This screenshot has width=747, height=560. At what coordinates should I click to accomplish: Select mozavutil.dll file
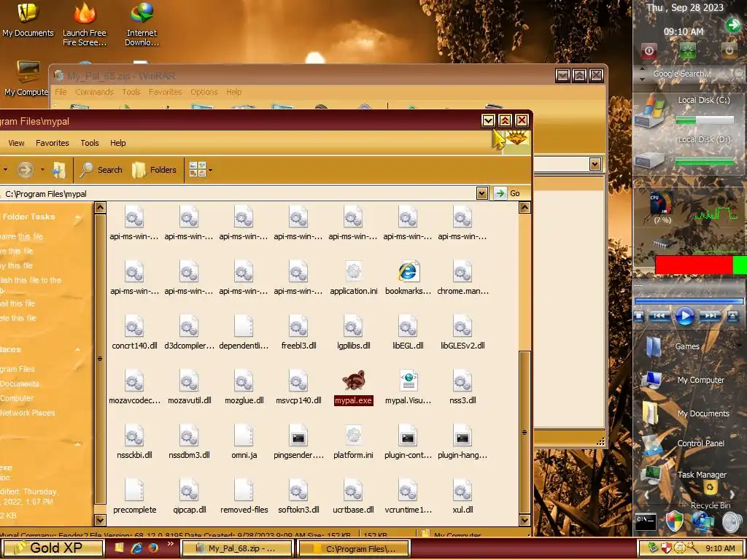coord(189,388)
